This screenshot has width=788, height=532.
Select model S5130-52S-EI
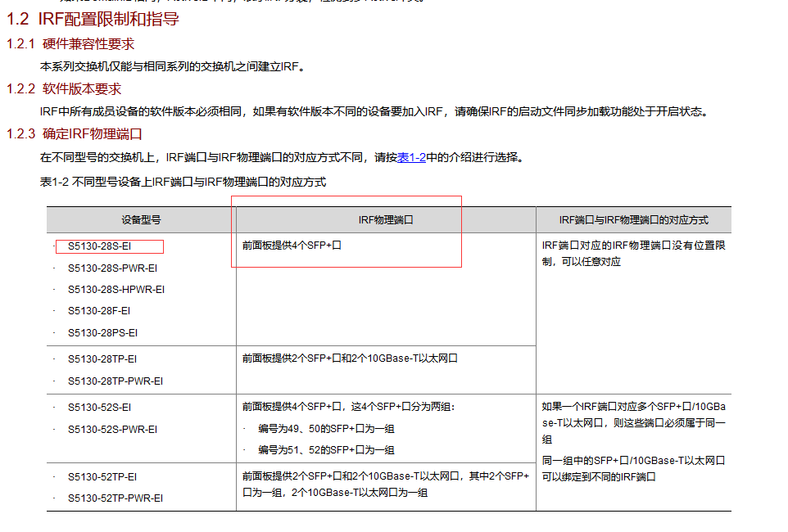[99, 408]
